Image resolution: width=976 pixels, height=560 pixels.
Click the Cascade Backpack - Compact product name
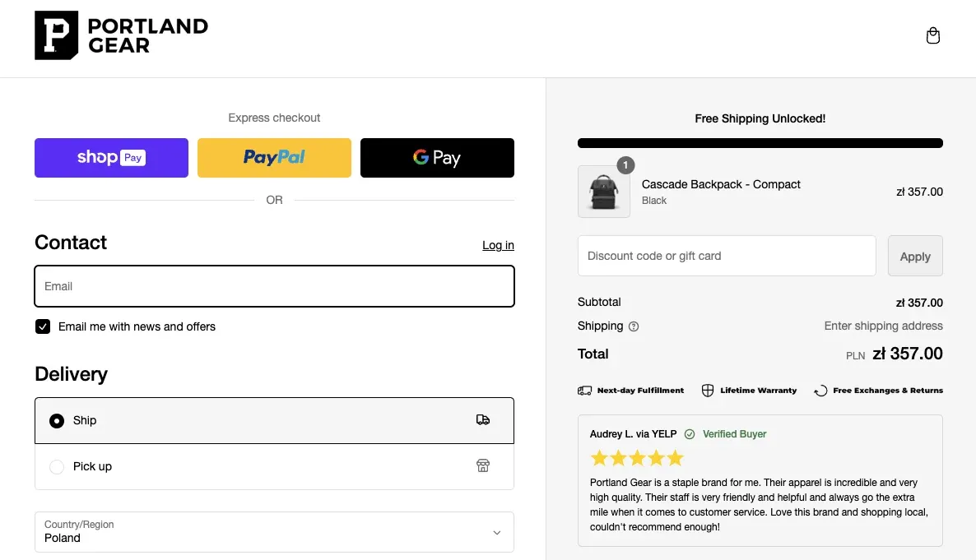[721, 184]
